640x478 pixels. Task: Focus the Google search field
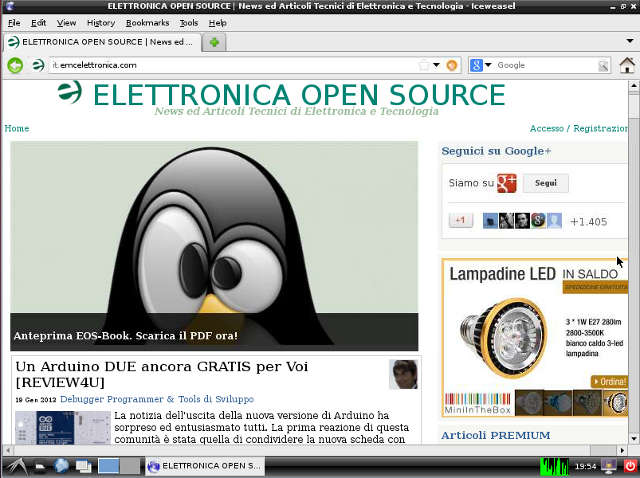pos(546,65)
